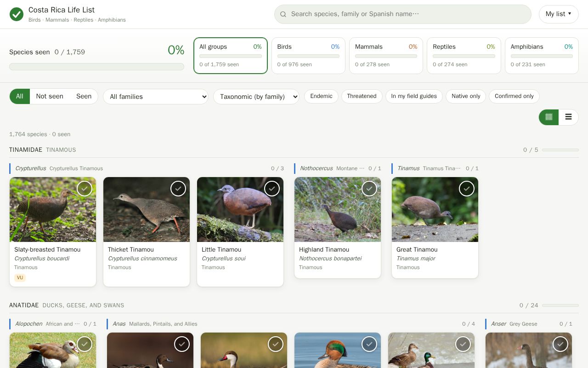The image size is (588, 368).
Task: Check off the Egyptian goose card under Alopochen
Action: click(85, 344)
